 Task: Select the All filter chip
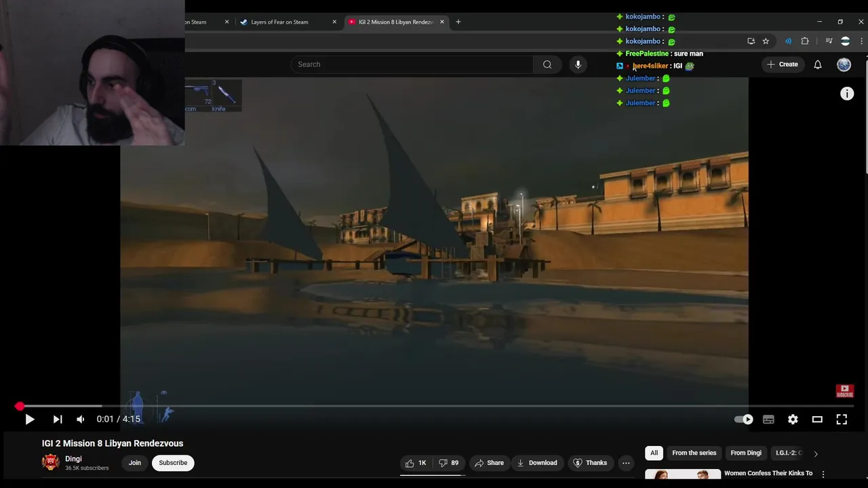[x=654, y=453]
